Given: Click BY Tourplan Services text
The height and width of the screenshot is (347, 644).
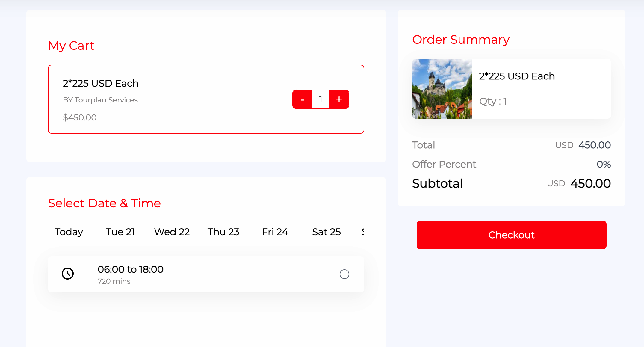Looking at the screenshot, I should pos(100,100).
